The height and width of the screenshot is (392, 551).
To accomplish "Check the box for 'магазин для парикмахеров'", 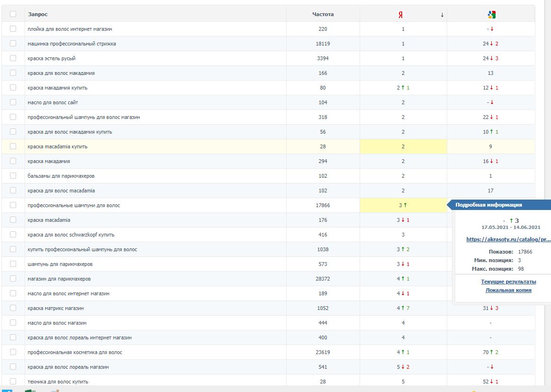I will (x=13, y=278).
